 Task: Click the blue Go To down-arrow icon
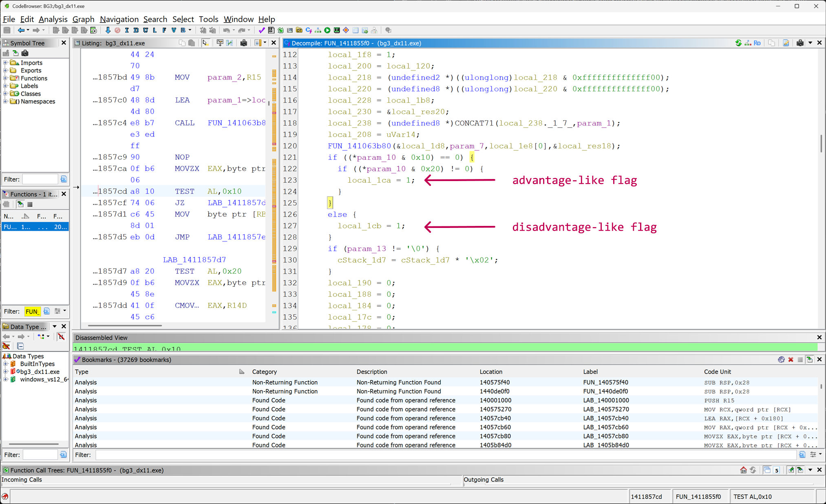click(x=108, y=30)
